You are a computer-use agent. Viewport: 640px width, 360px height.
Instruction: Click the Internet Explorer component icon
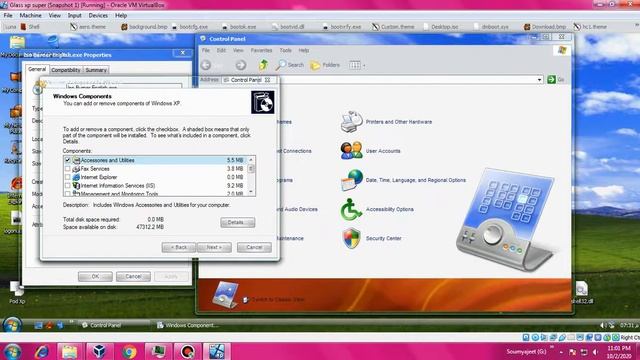pyautogui.click(x=76, y=177)
